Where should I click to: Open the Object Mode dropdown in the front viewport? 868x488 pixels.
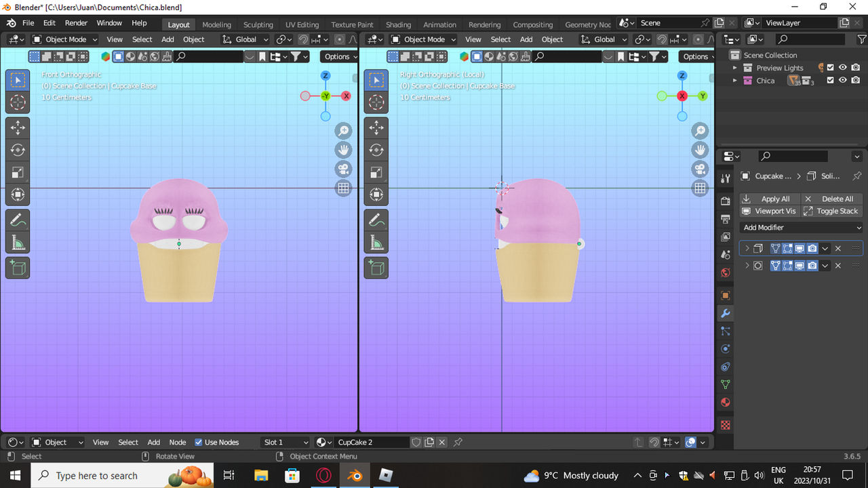(x=66, y=39)
